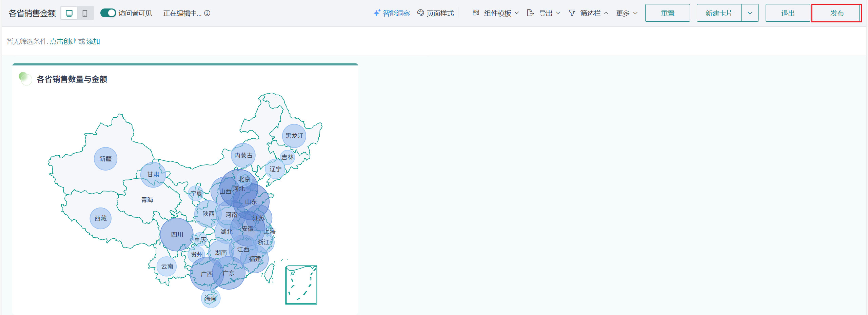Click the 重置 button
The image size is (868, 315).
[667, 13]
